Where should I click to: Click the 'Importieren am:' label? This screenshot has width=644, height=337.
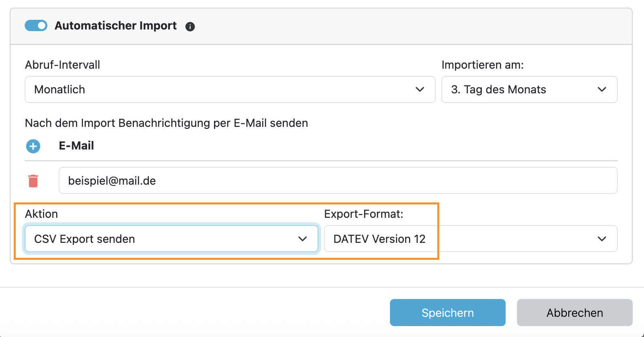point(483,65)
